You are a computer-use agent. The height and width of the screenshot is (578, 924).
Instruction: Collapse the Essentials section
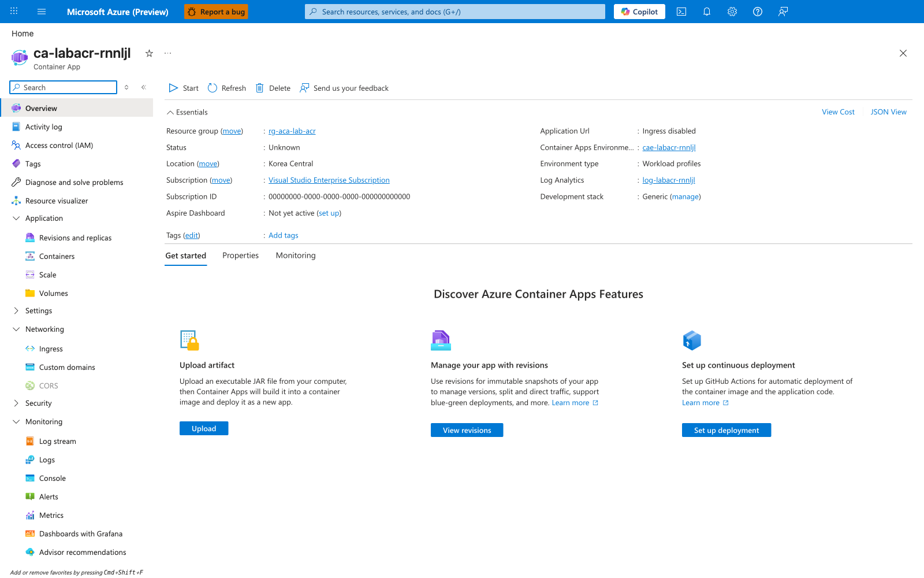pyautogui.click(x=187, y=112)
